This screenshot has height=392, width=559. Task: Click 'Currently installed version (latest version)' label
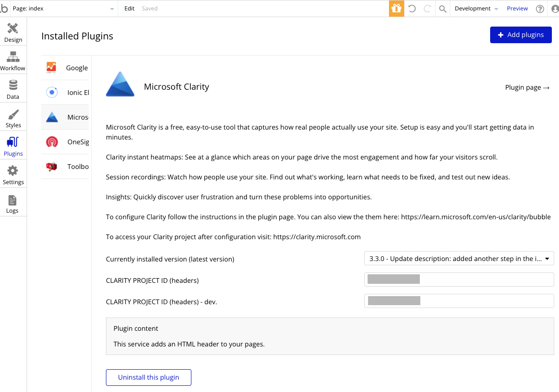[x=170, y=259]
